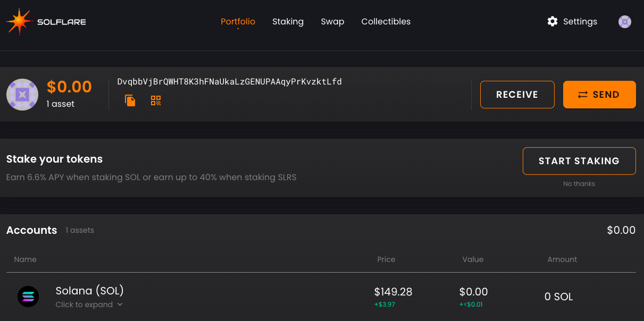Open the profile avatar in top bar

coord(625,22)
